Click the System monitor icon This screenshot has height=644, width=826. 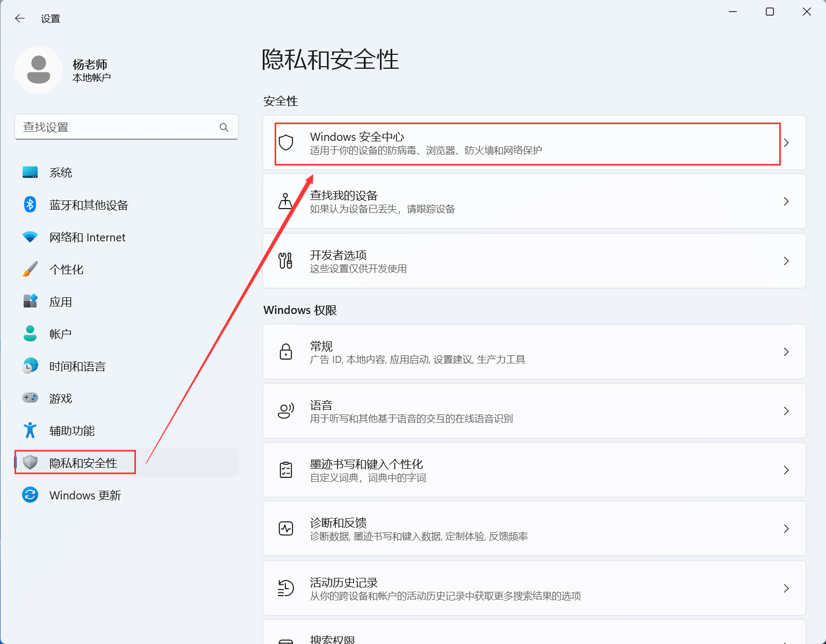point(30,173)
